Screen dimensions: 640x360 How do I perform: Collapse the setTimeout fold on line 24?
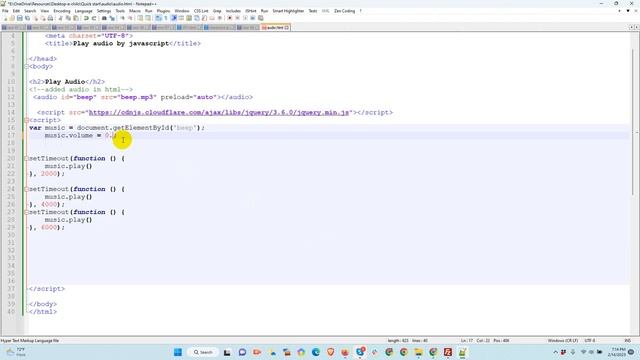tap(27, 189)
